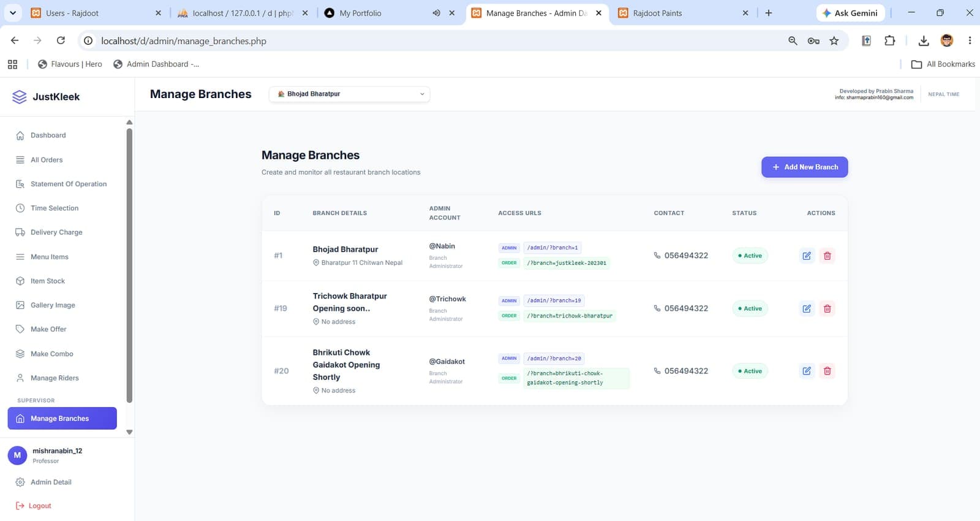Open the Bhojad Bharatpur branch dropdown
Viewport: 980px width, 521px height.
pyautogui.click(x=349, y=94)
